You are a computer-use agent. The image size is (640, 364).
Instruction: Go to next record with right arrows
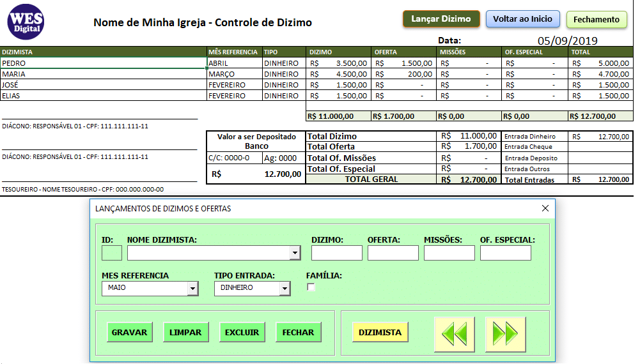click(505, 334)
